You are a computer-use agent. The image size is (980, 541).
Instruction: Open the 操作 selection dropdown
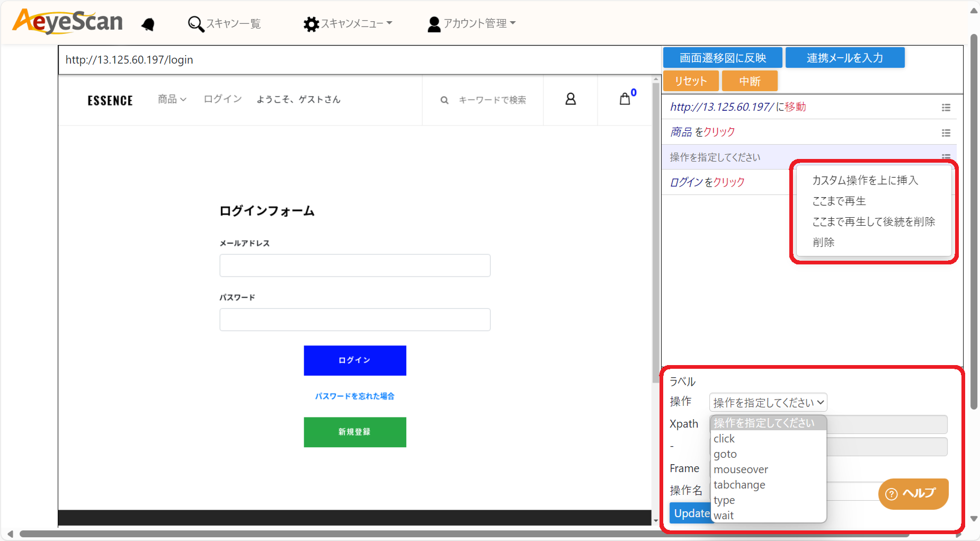[x=768, y=402]
